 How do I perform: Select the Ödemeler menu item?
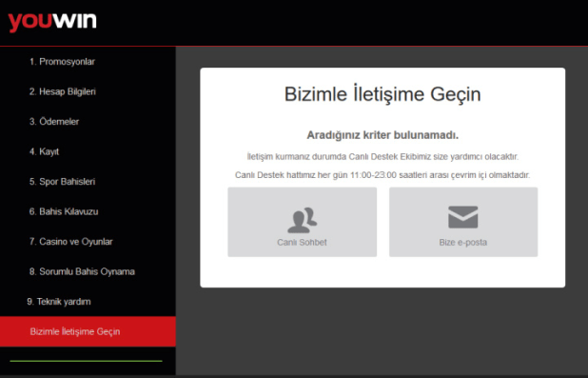click(x=54, y=122)
